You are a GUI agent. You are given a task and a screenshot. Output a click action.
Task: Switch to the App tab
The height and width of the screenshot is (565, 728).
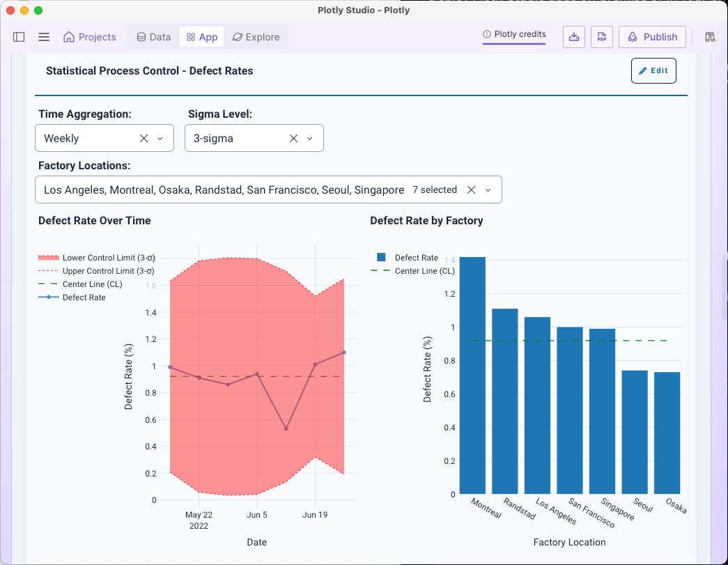[201, 37]
